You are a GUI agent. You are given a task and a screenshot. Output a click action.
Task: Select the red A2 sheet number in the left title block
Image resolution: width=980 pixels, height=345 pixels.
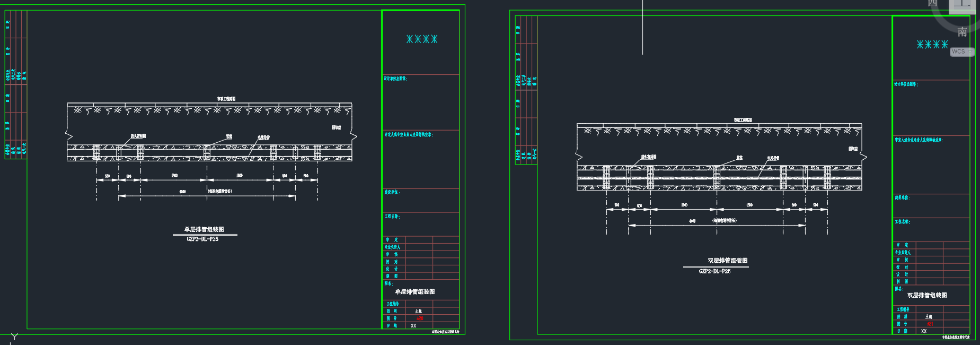(420, 318)
